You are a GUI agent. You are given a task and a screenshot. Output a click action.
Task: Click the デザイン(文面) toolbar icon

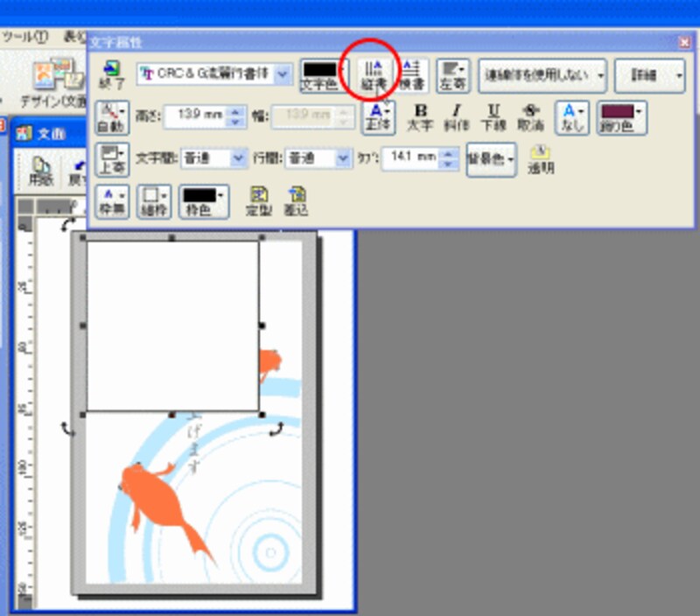pyautogui.click(x=53, y=85)
